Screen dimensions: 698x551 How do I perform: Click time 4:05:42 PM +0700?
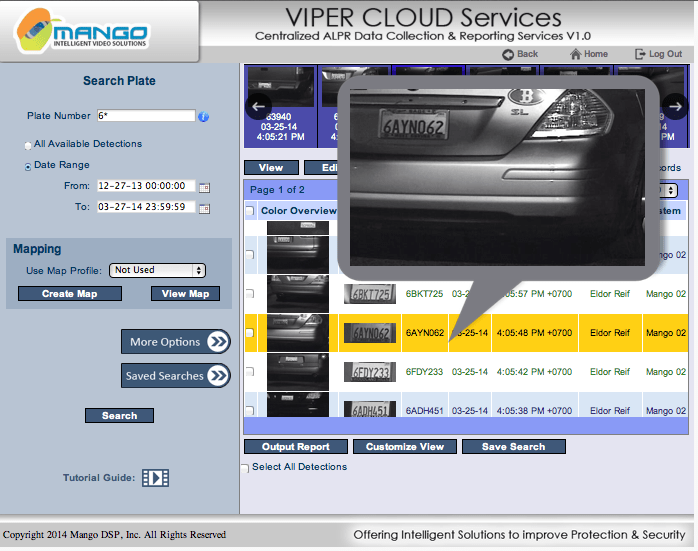pyautogui.click(x=534, y=372)
